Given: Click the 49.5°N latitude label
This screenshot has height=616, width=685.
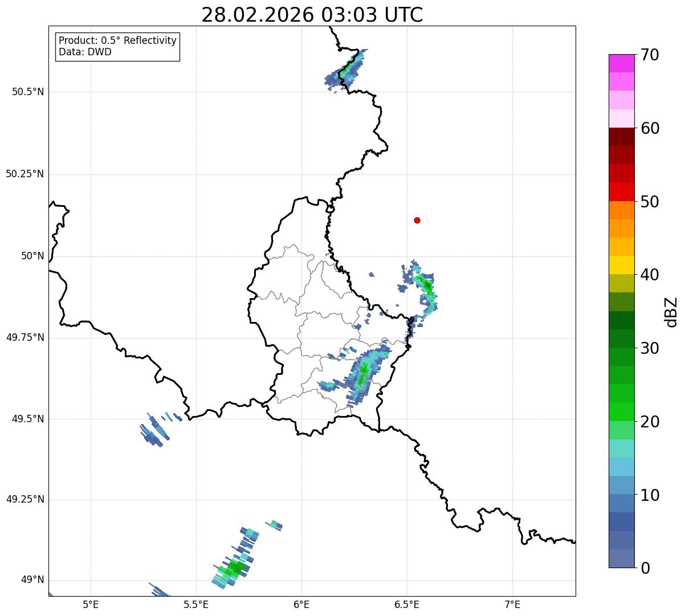Looking at the screenshot, I should 27,419.
